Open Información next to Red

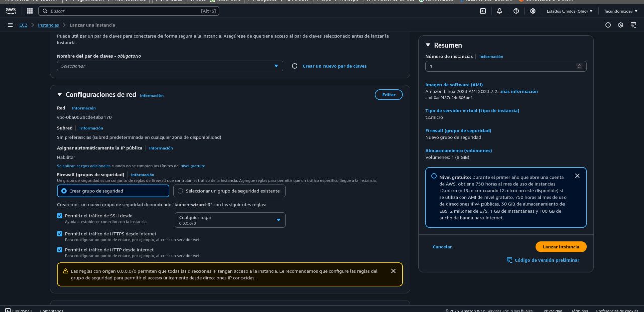(x=84, y=108)
